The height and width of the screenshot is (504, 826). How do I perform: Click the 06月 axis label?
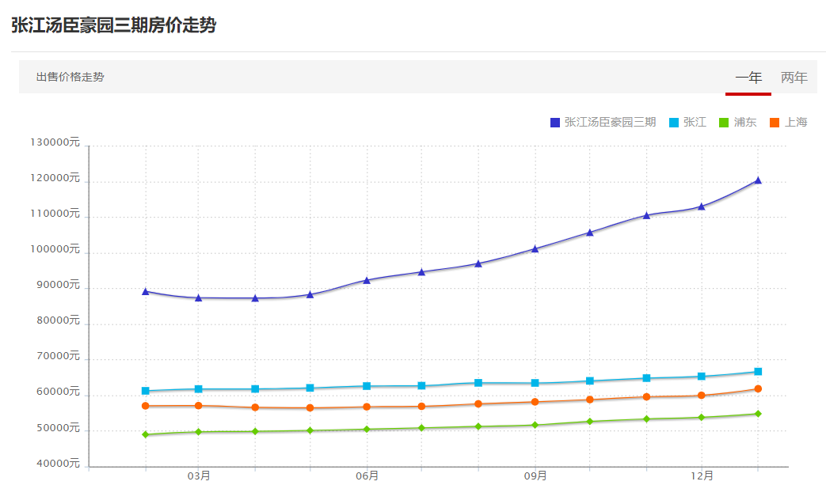tap(367, 476)
